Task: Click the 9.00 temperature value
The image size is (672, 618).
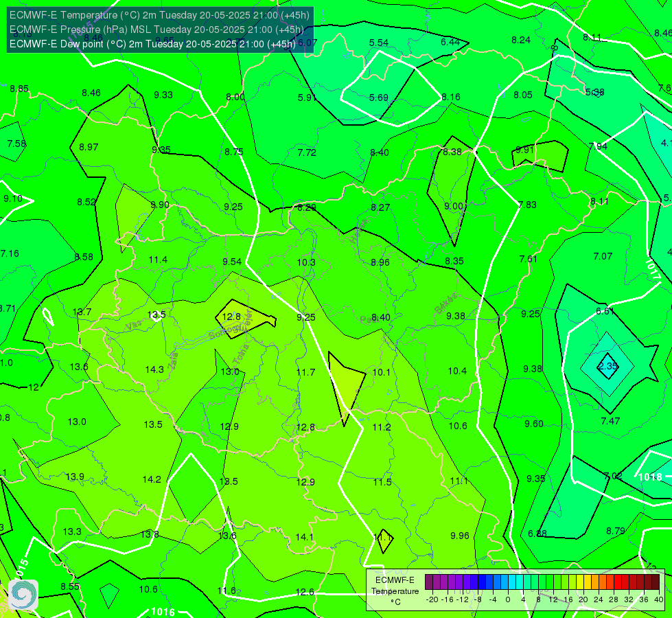Action: click(x=454, y=206)
